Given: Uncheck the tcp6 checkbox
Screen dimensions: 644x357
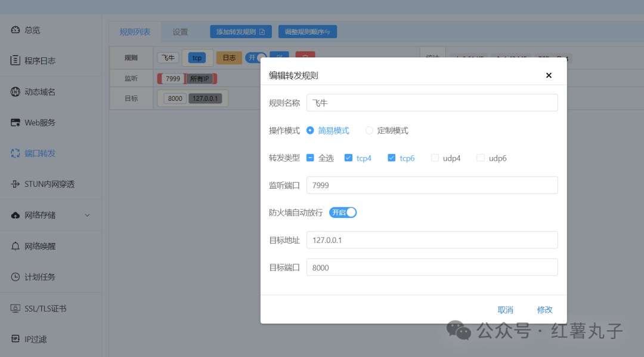Looking at the screenshot, I should (x=391, y=158).
